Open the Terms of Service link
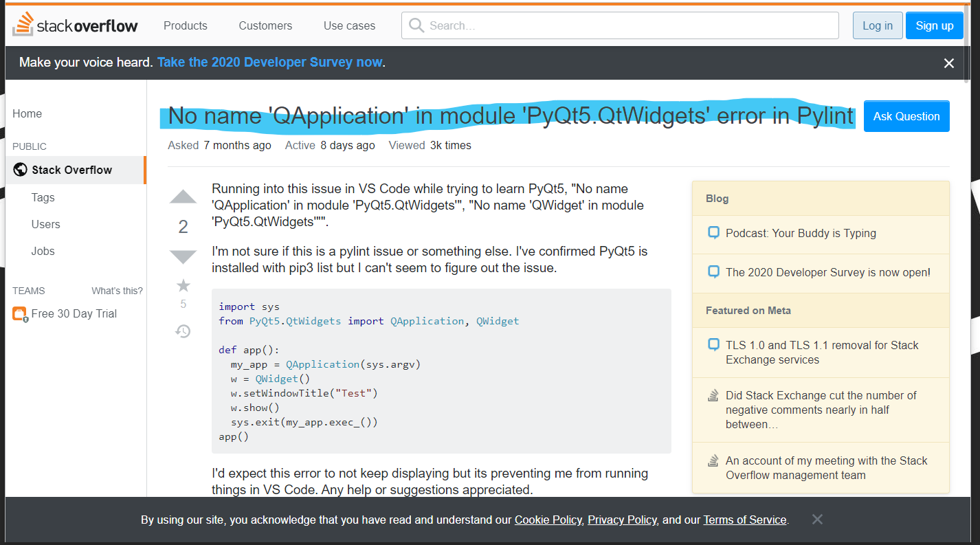This screenshot has width=980, height=545. tap(745, 520)
